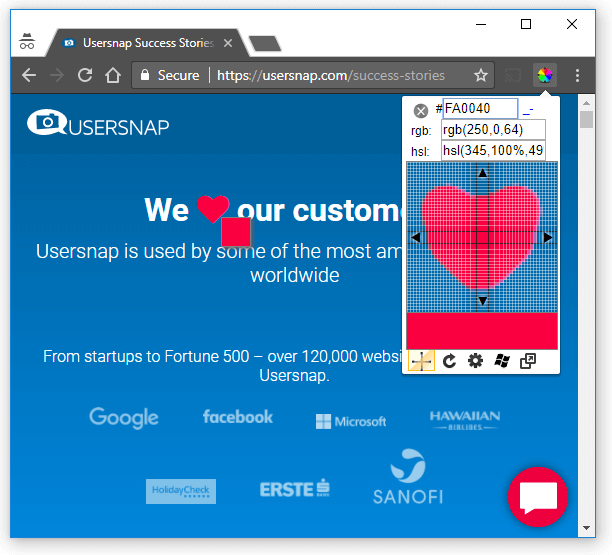The height and width of the screenshot is (555, 612).
Task: Nudge picker selection down with bottom arrow
Action: (483, 301)
